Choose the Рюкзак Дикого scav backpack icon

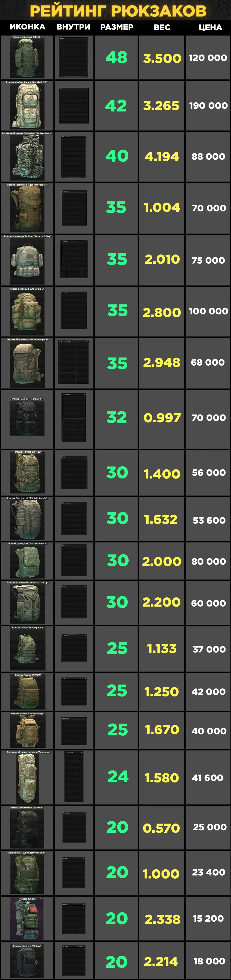(x=27, y=919)
